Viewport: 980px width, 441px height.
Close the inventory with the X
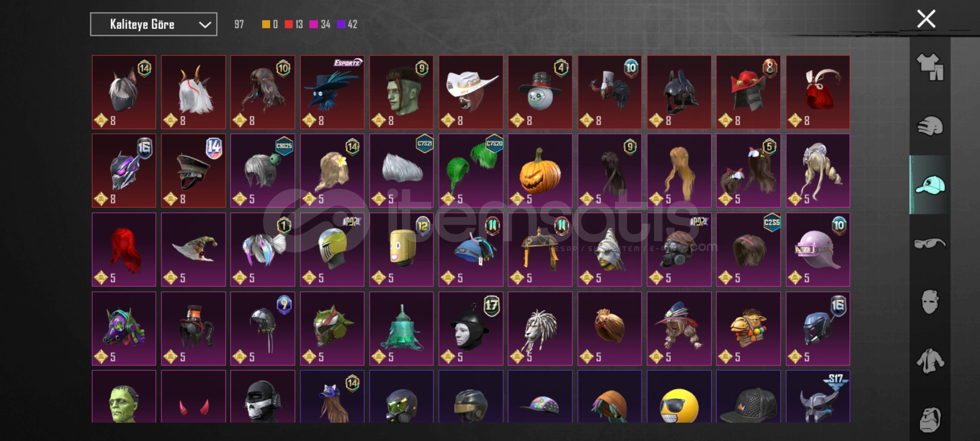(x=926, y=19)
